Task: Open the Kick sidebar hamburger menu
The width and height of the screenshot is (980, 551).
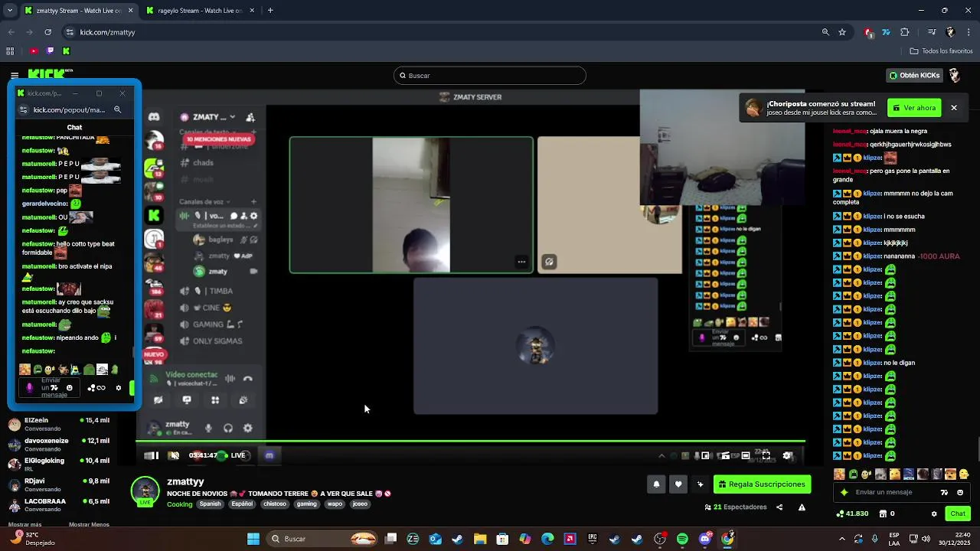Action: 15,75
